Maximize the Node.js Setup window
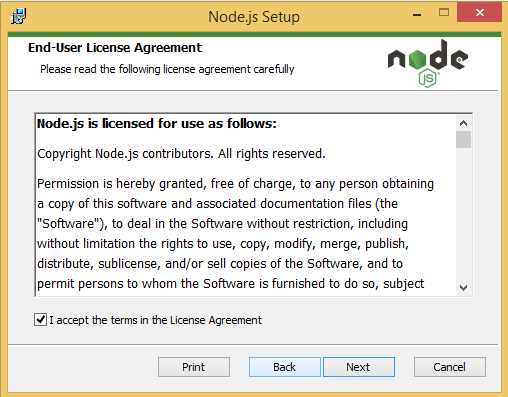508x397 pixels. coord(444,13)
